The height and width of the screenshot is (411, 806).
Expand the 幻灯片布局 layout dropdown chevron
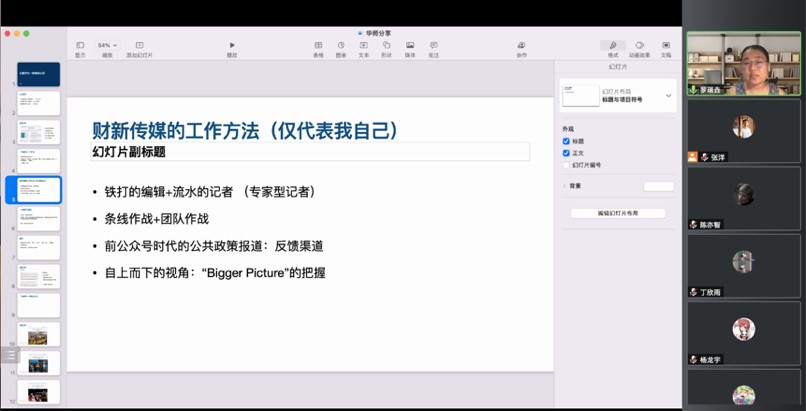[x=668, y=96]
